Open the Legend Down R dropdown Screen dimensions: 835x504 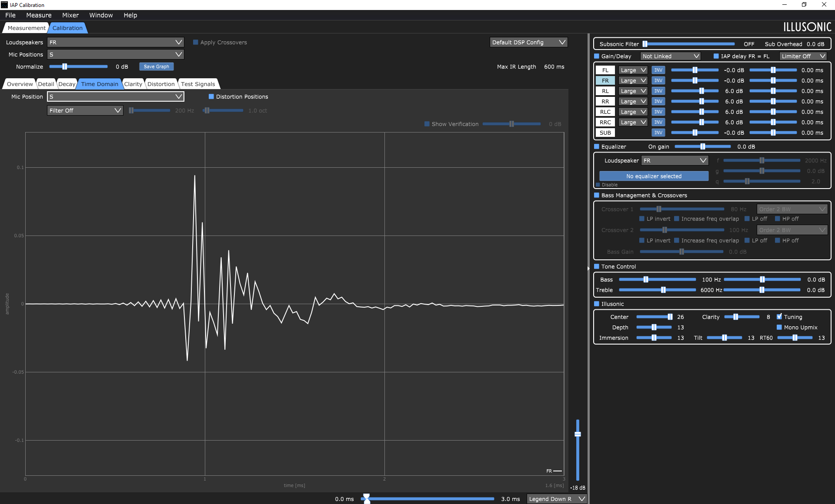[x=557, y=499]
